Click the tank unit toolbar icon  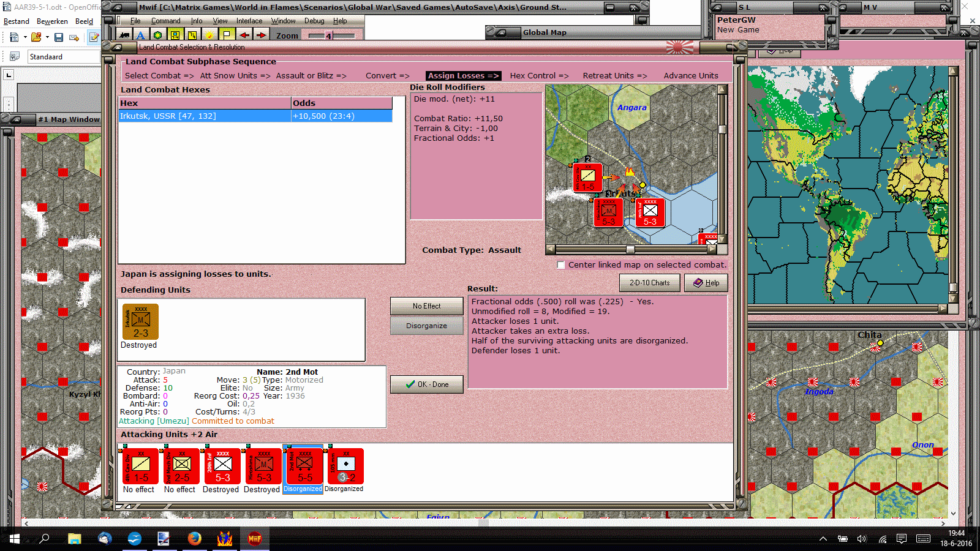124,36
